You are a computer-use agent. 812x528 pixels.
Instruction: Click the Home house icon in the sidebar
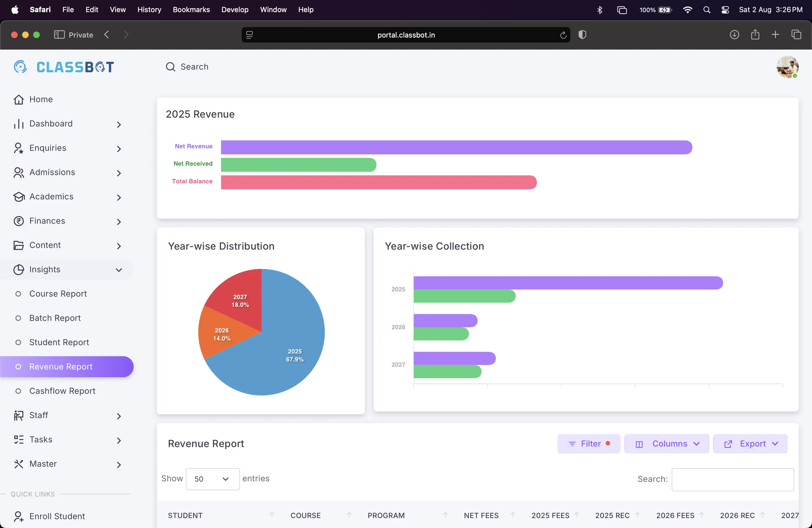pos(19,99)
